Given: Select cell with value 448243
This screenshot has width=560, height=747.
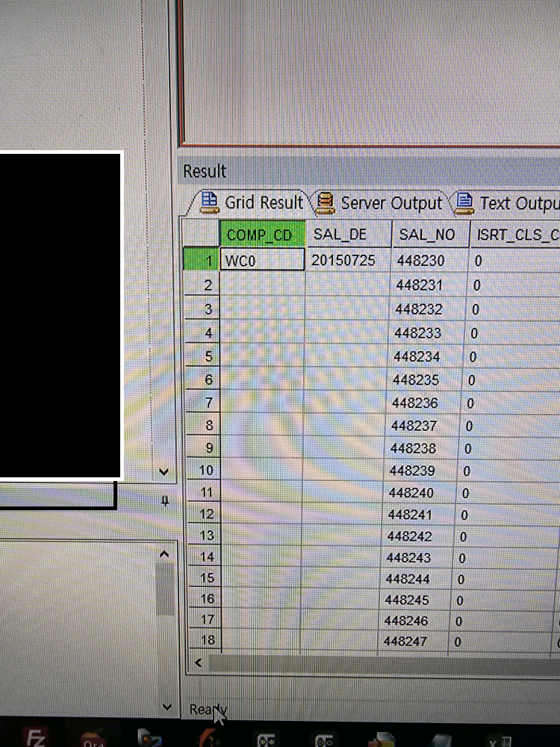Looking at the screenshot, I should coord(416,557).
